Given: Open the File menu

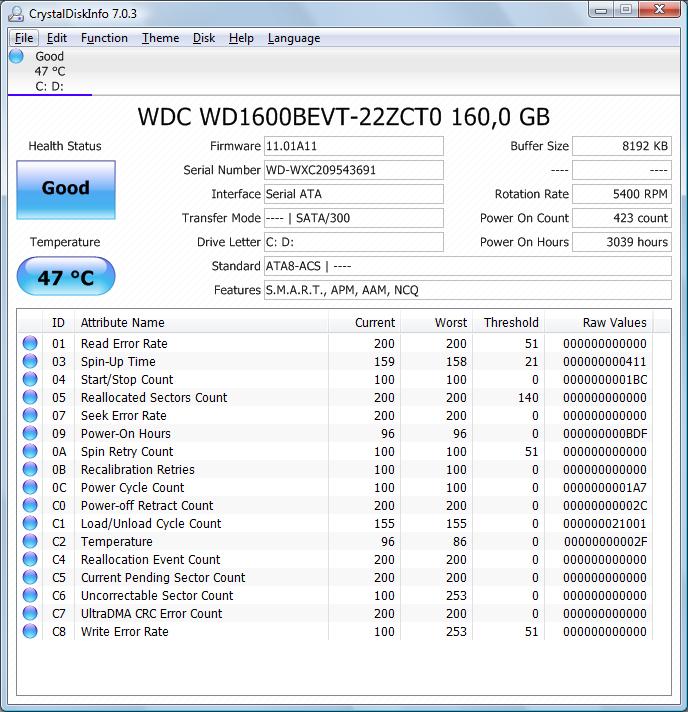Looking at the screenshot, I should click(x=24, y=38).
